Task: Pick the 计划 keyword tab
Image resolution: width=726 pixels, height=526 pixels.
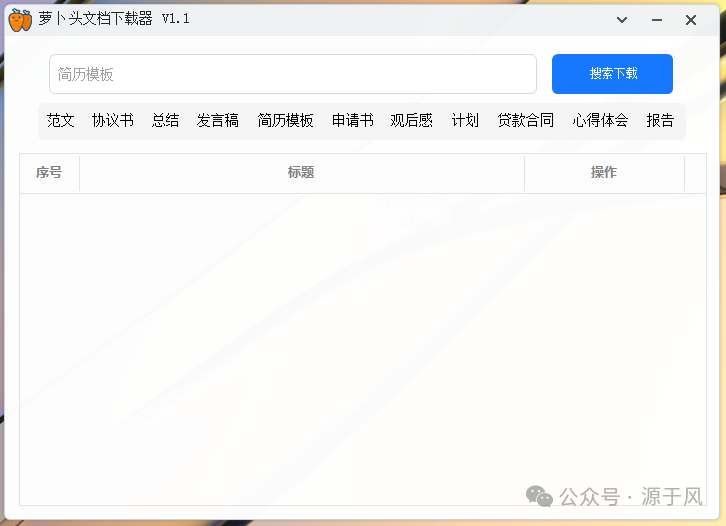Action: click(465, 120)
